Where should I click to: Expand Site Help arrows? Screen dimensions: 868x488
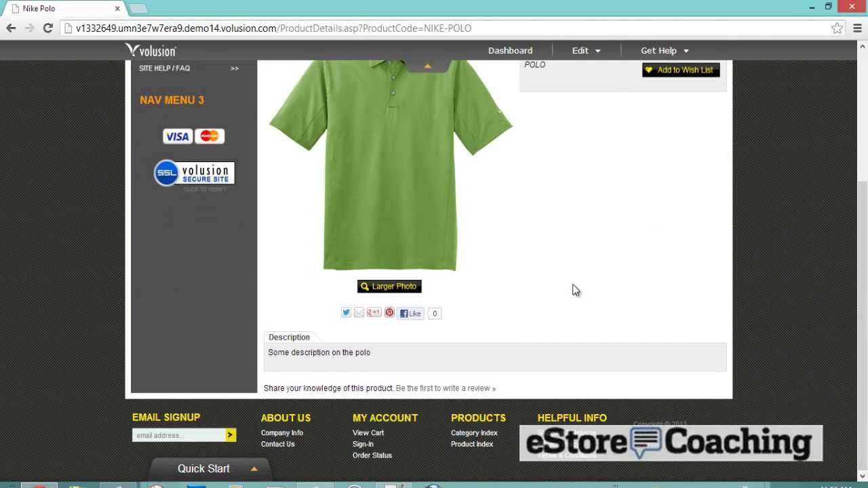click(x=234, y=68)
